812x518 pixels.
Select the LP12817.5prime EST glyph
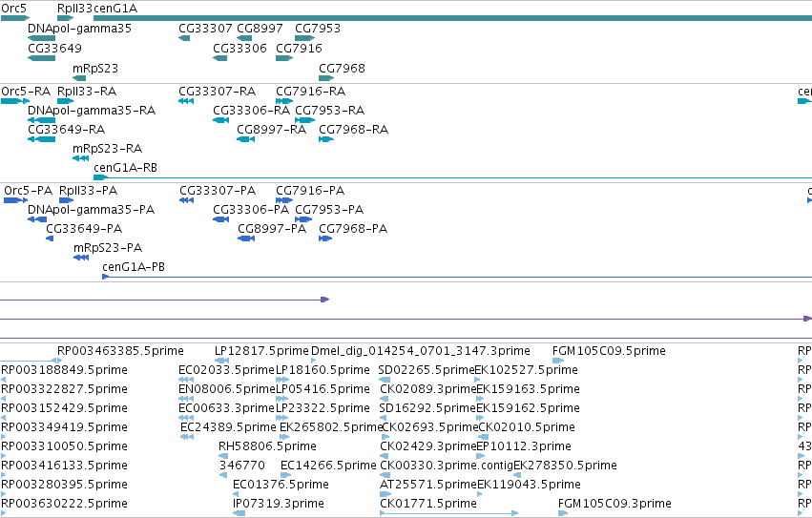[222, 361]
